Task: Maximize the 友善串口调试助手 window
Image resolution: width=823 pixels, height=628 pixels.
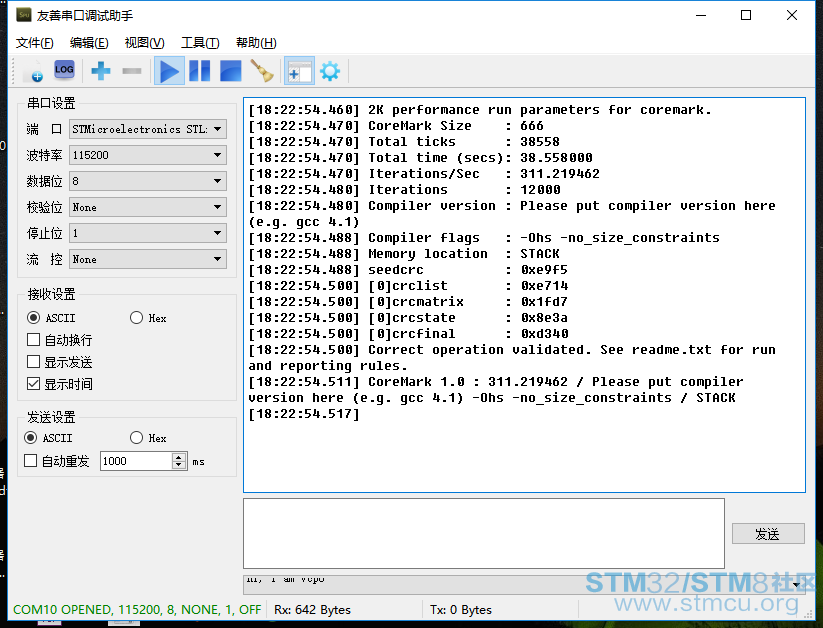Action: click(746, 15)
